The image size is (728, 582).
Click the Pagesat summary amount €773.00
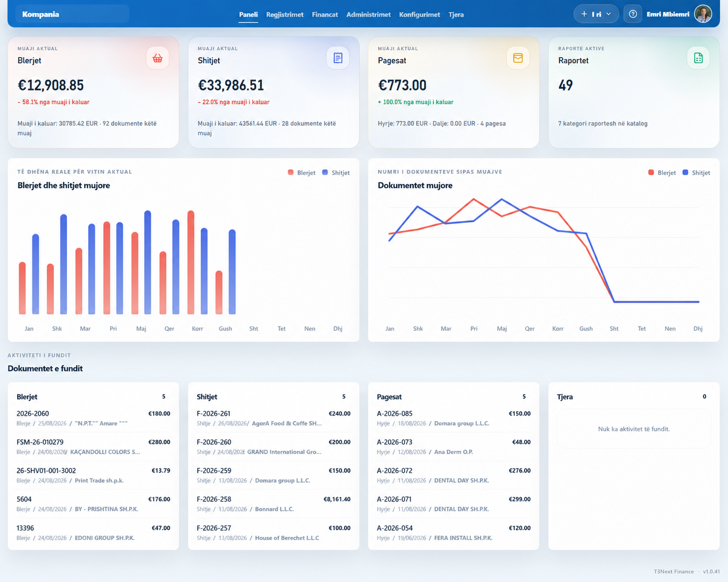(x=402, y=85)
